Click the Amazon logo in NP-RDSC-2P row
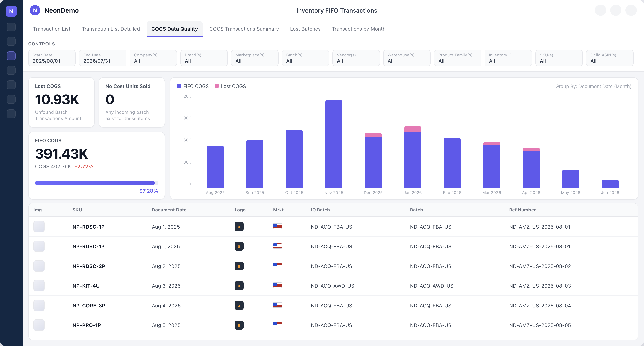644x346 pixels. 239,266
